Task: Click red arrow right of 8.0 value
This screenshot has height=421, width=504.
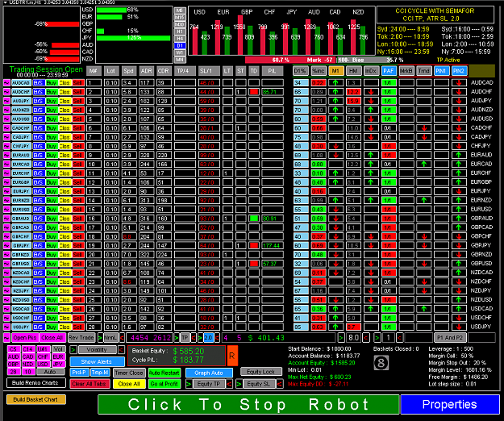Action: pyautogui.click(x=366, y=338)
